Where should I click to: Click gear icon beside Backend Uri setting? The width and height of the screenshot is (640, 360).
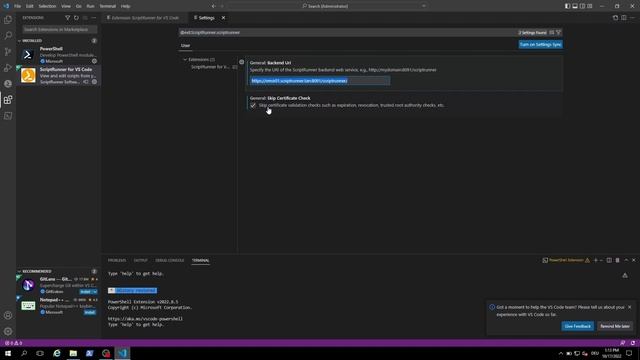242,62
